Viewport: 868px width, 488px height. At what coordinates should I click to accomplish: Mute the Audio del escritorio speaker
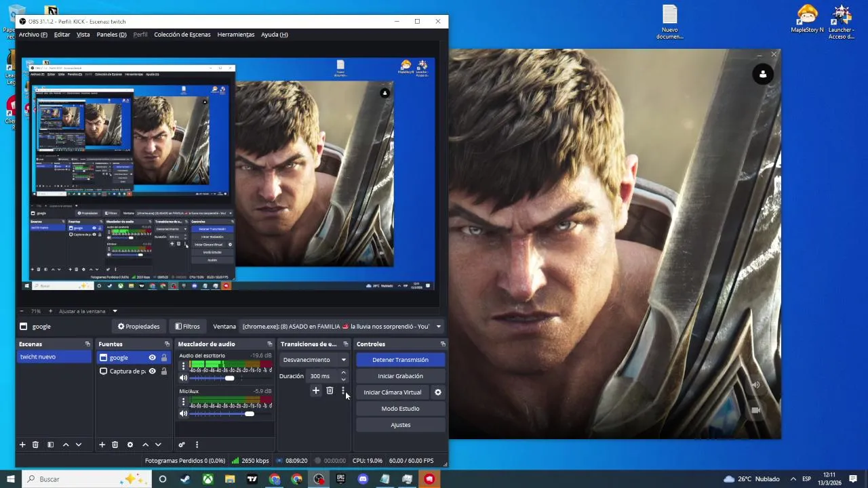(x=183, y=378)
